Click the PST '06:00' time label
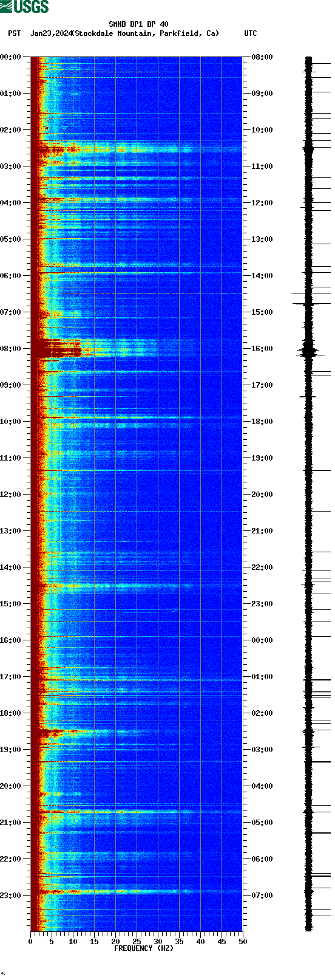The height and width of the screenshot is (980, 335). click(x=11, y=276)
